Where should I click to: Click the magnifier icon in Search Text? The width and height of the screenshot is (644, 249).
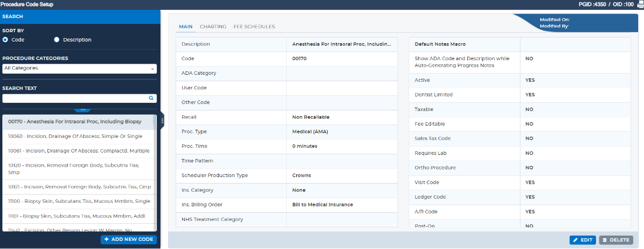pyautogui.click(x=151, y=99)
